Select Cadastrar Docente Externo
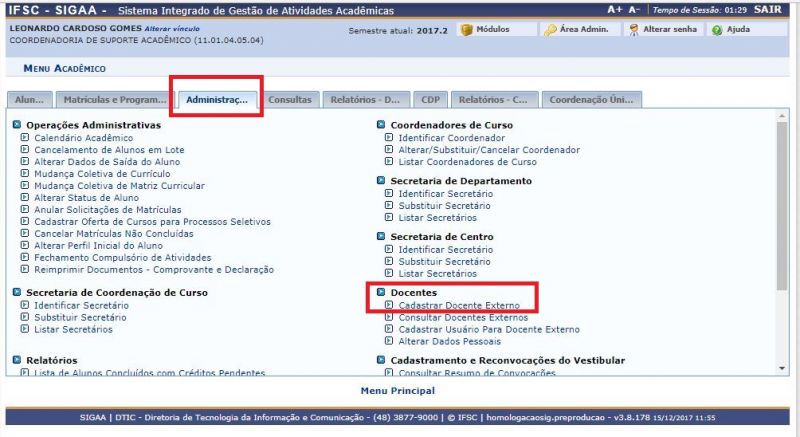 457,305
